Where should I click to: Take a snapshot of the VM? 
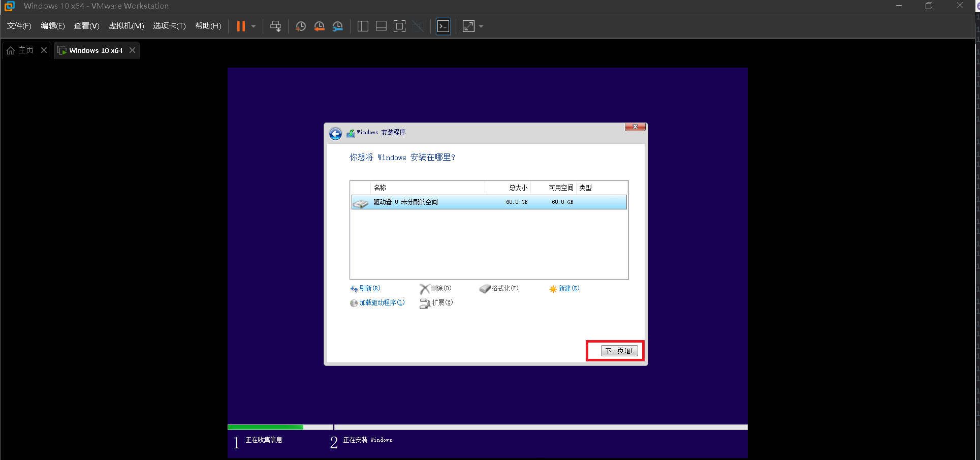(x=301, y=26)
